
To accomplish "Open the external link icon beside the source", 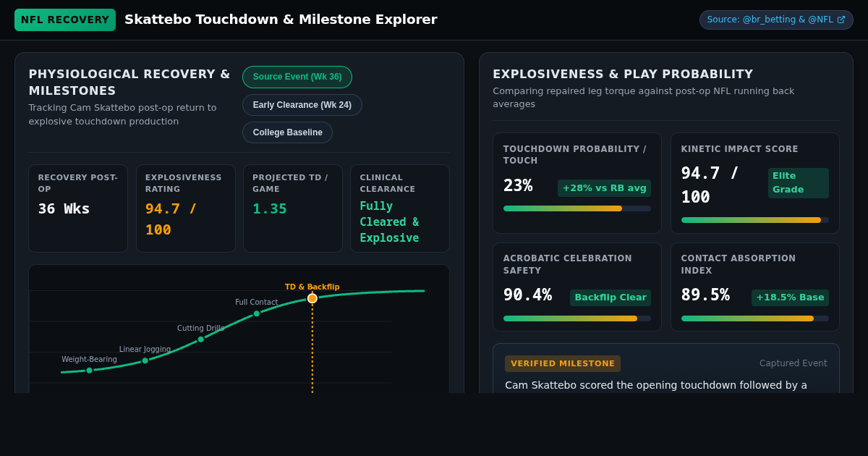I will pyautogui.click(x=841, y=20).
